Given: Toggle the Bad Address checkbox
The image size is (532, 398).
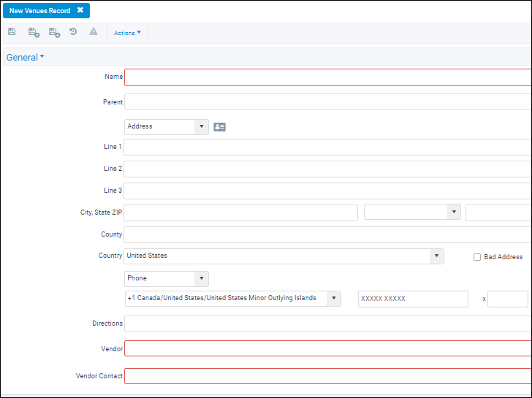Looking at the screenshot, I should click(477, 257).
